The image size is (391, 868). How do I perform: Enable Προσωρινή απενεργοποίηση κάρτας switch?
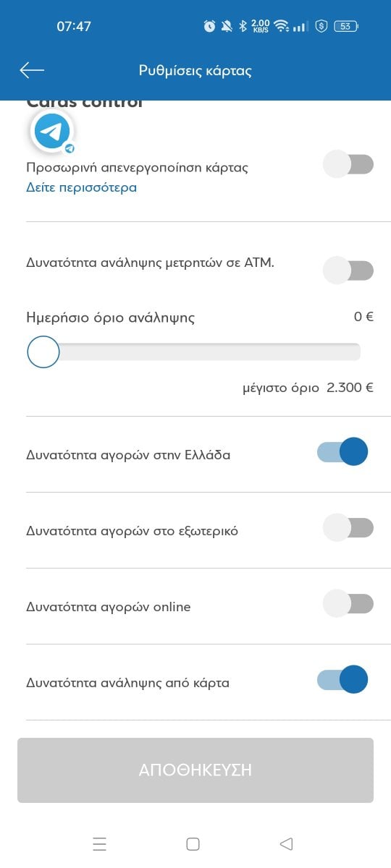[348, 164]
